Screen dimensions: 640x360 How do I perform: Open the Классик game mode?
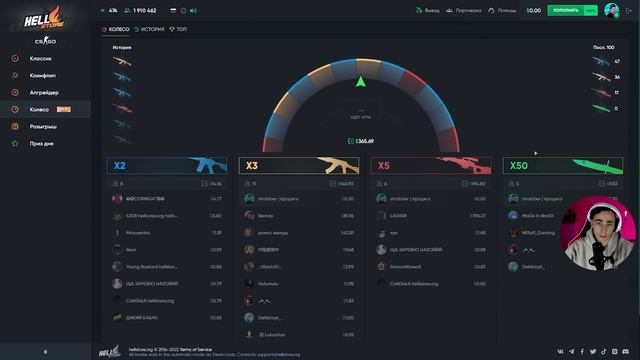pyautogui.click(x=41, y=58)
